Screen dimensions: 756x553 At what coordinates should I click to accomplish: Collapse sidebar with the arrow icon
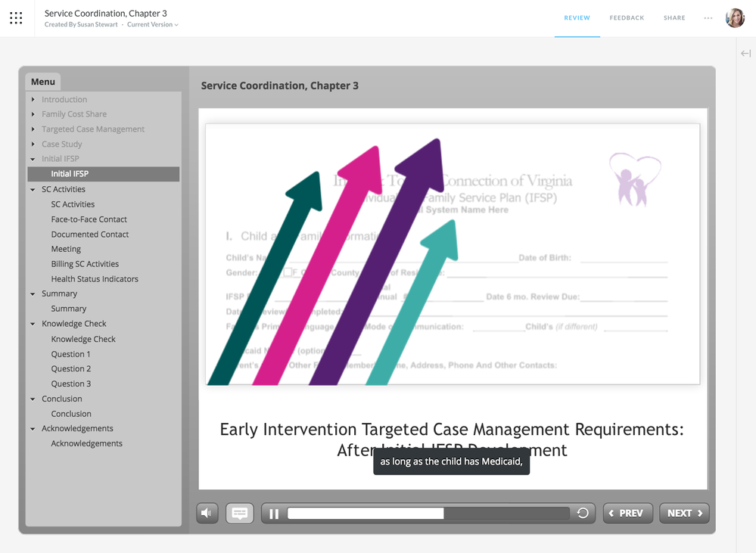coord(746,53)
